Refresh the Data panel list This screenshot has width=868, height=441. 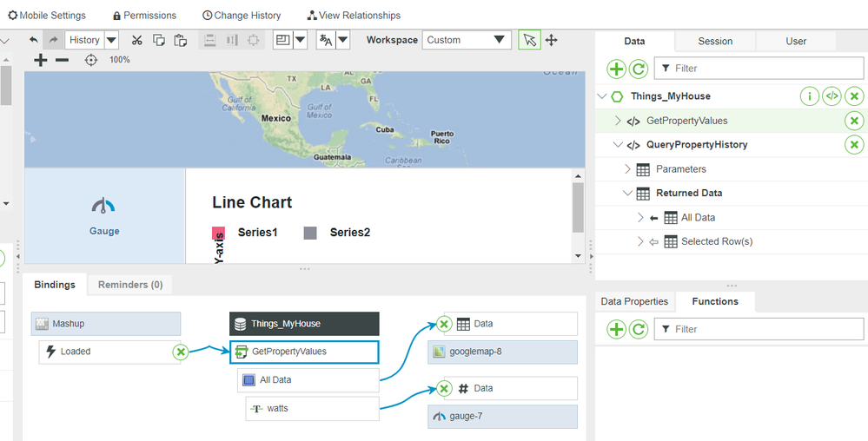coord(638,69)
